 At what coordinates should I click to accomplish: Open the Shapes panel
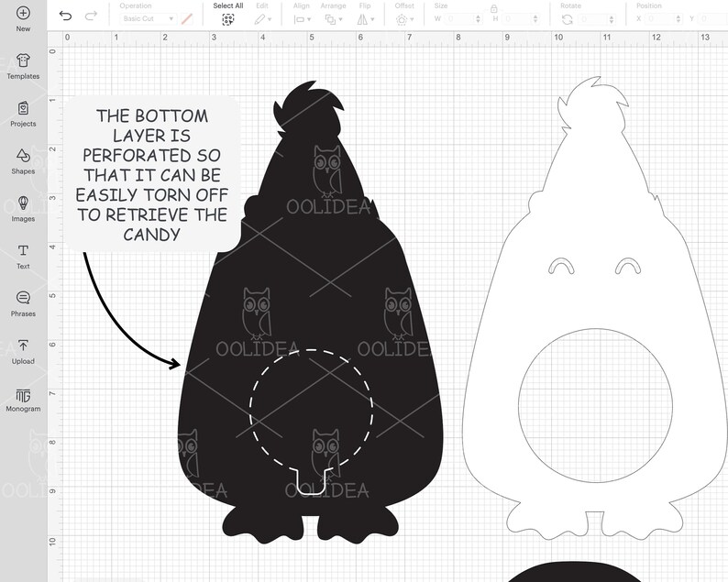[x=23, y=161]
